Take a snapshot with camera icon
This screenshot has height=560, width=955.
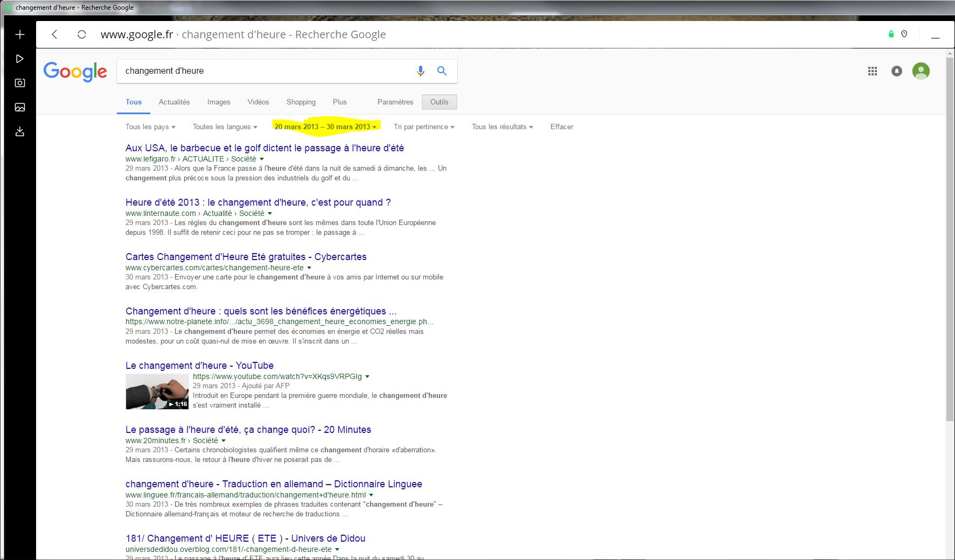pos(20,83)
